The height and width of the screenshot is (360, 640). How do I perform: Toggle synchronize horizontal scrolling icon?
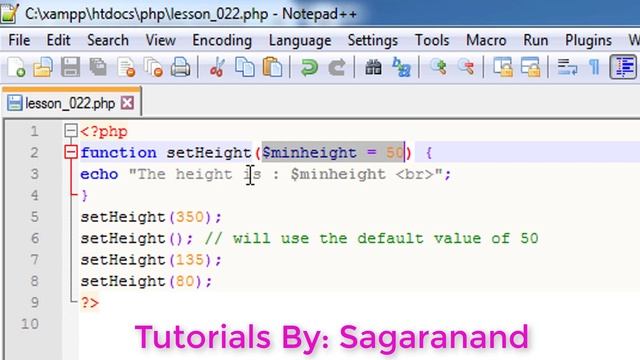point(530,67)
